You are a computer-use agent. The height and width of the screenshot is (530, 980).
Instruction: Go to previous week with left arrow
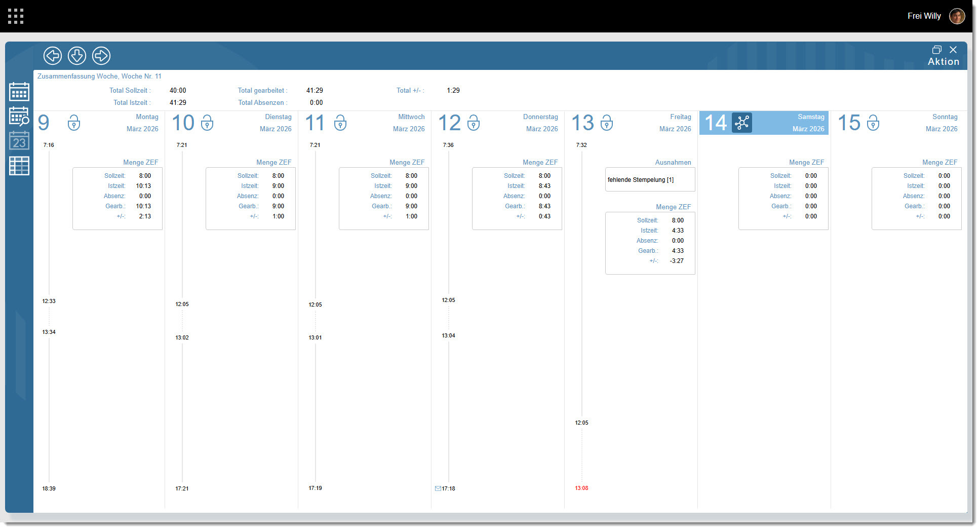tap(53, 56)
